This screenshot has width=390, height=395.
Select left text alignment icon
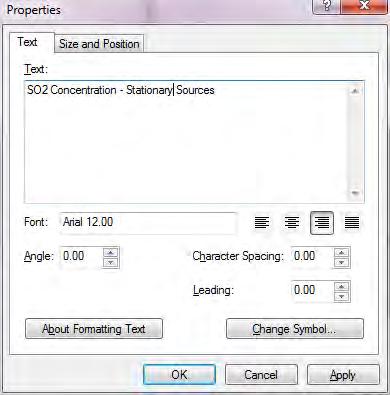[262, 222]
